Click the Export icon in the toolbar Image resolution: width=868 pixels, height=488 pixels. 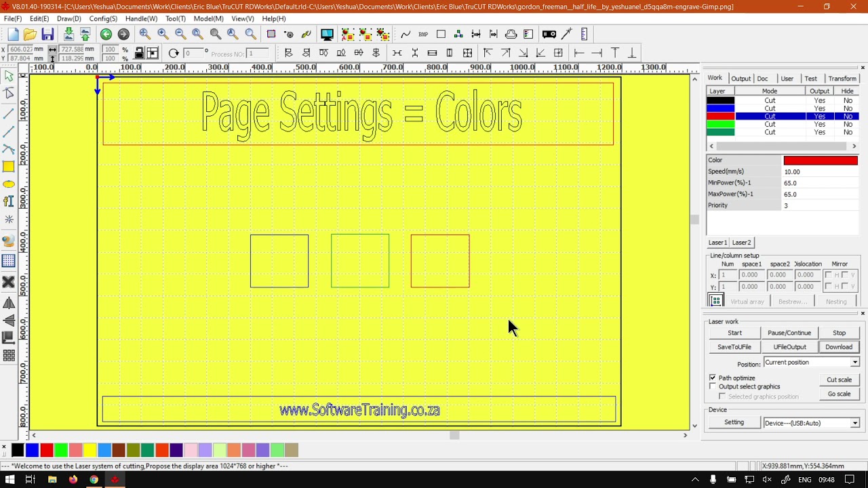[85, 35]
